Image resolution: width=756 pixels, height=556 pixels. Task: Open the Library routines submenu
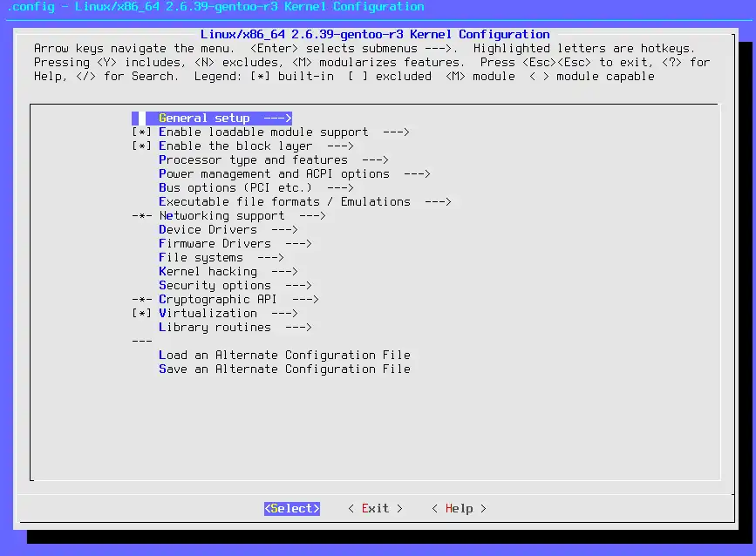click(235, 328)
